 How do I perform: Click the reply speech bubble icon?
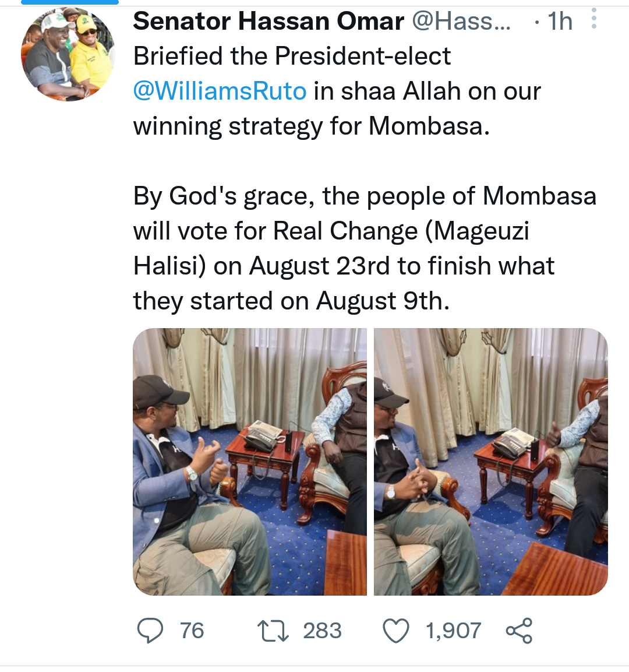coord(150,631)
